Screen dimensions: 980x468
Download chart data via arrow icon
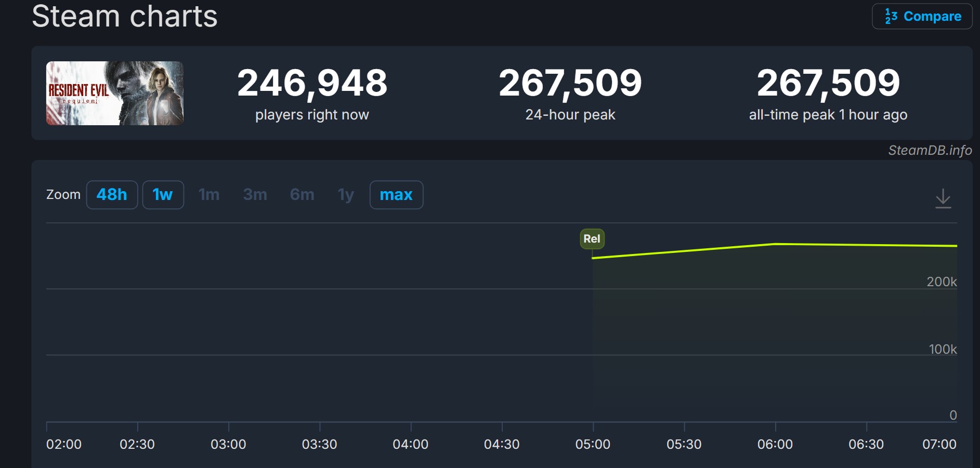(x=943, y=198)
